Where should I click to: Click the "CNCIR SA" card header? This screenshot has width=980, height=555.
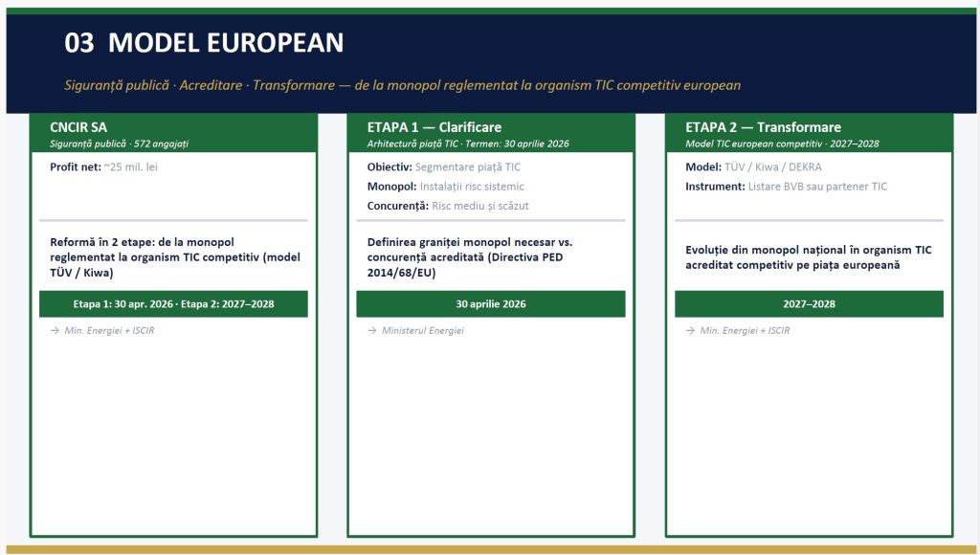(78, 127)
